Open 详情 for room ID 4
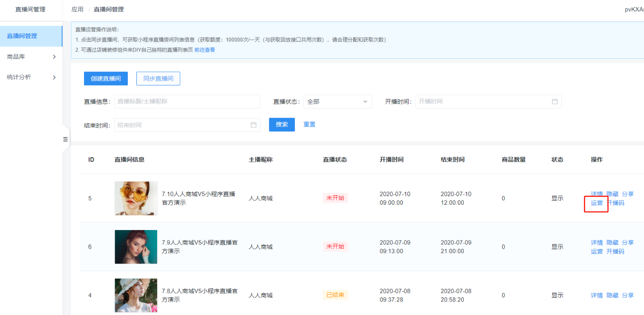The height and width of the screenshot is (315, 644). click(x=597, y=296)
